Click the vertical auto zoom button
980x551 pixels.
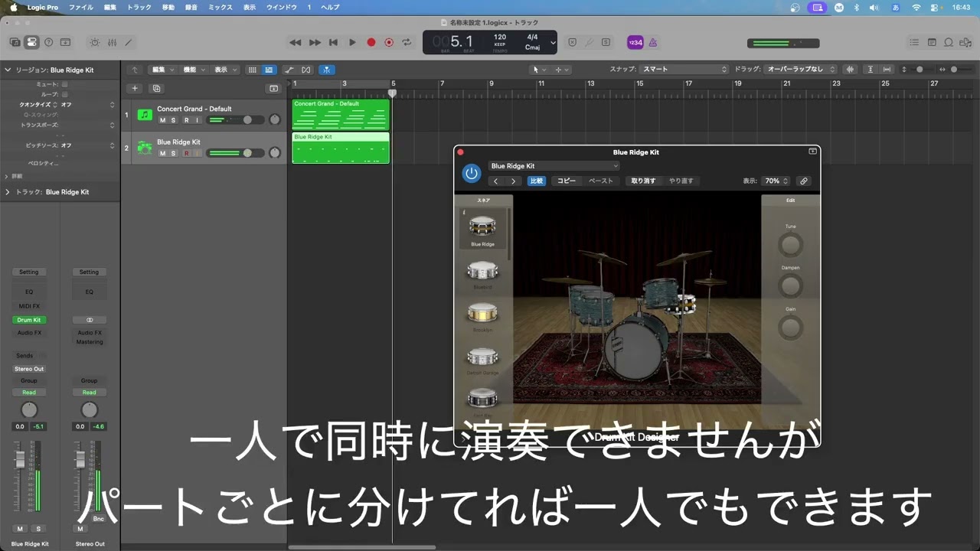(x=869, y=70)
